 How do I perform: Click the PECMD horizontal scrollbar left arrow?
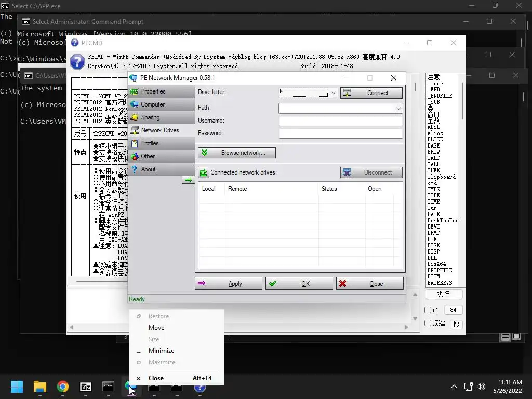pyautogui.click(x=72, y=327)
